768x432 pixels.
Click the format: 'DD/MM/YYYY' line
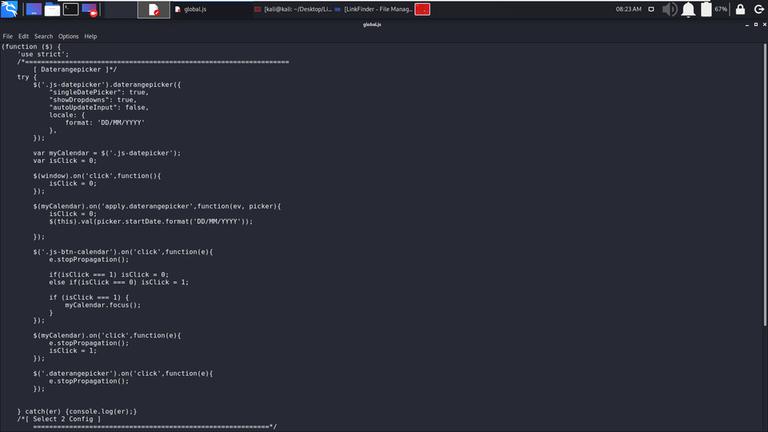(105, 122)
